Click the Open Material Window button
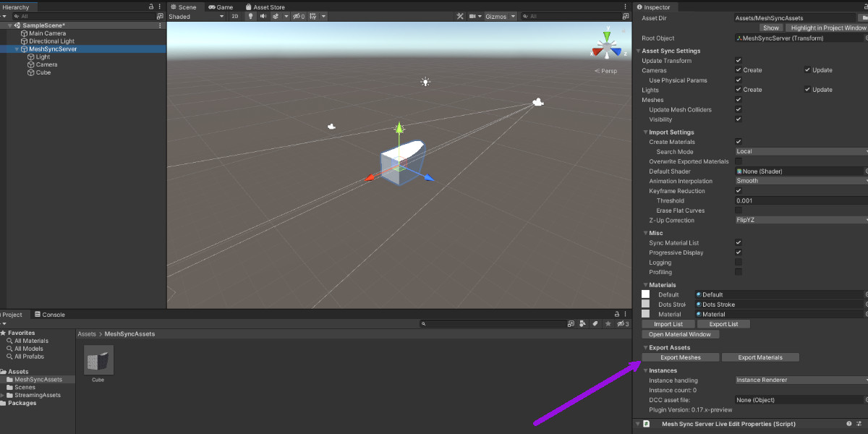868x434 pixels. point(679,334)
